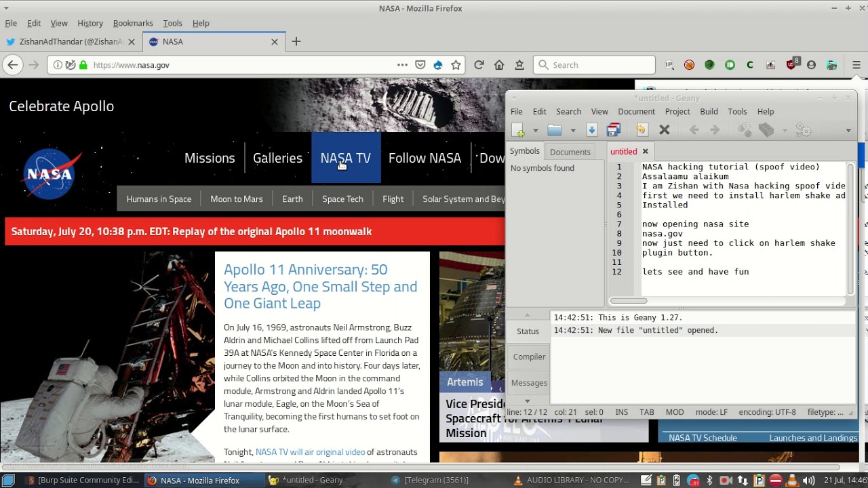The image size is (868, 488).
Task: Save current file in Geany toolbar
Action: pos(591,130)
